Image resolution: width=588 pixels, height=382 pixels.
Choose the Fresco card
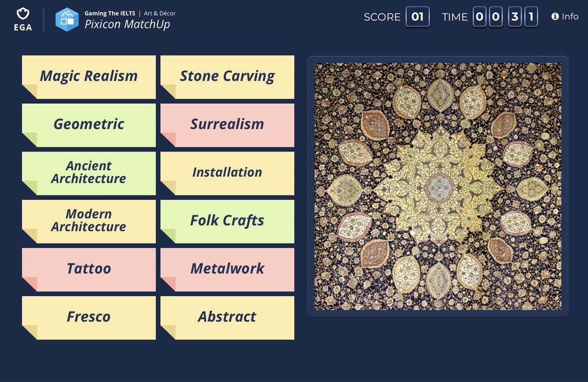pyautogui.click(x=89, y=318)
